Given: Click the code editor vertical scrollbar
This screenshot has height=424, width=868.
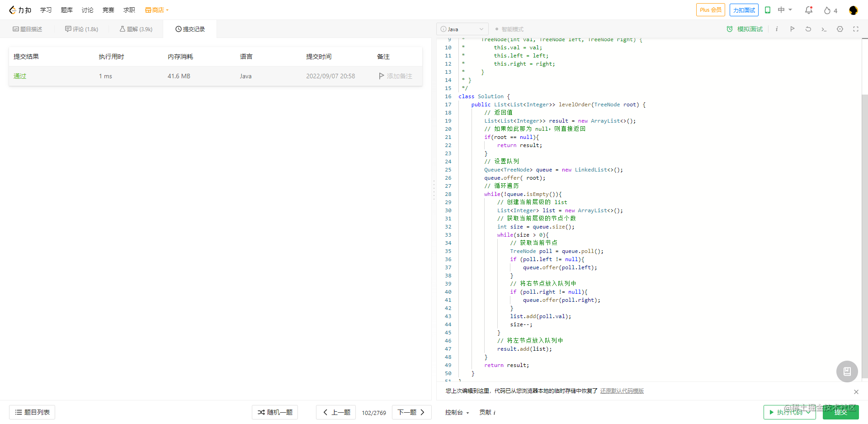Looking at the screenshot, I should (865, 235).
